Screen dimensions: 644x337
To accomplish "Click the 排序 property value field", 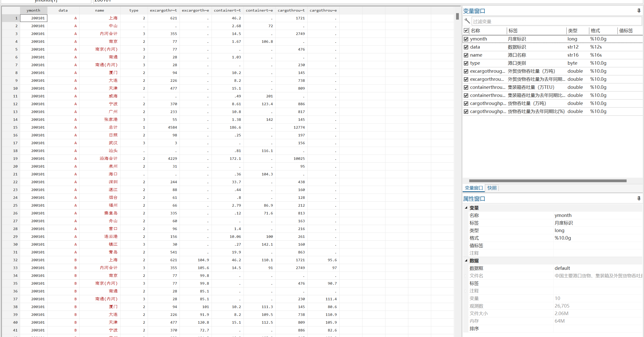I will [x=597, y=328].
